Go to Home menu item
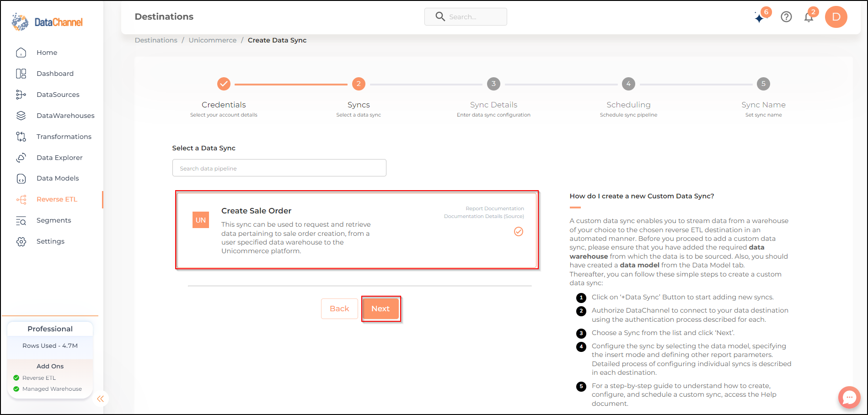The height and width of the screenshot is (415, 868). [47, 53]
